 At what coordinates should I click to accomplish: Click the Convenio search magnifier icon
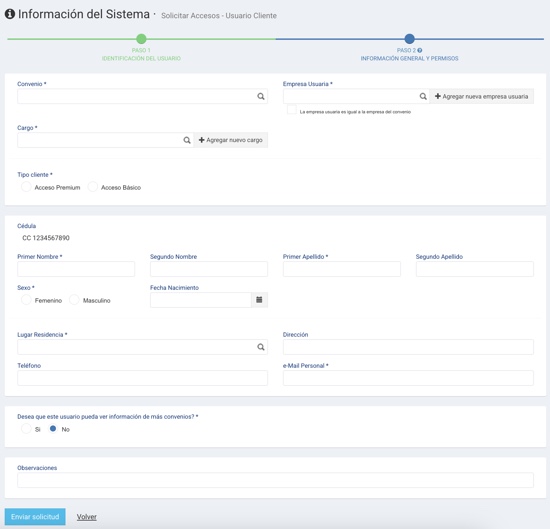[261, 96]
